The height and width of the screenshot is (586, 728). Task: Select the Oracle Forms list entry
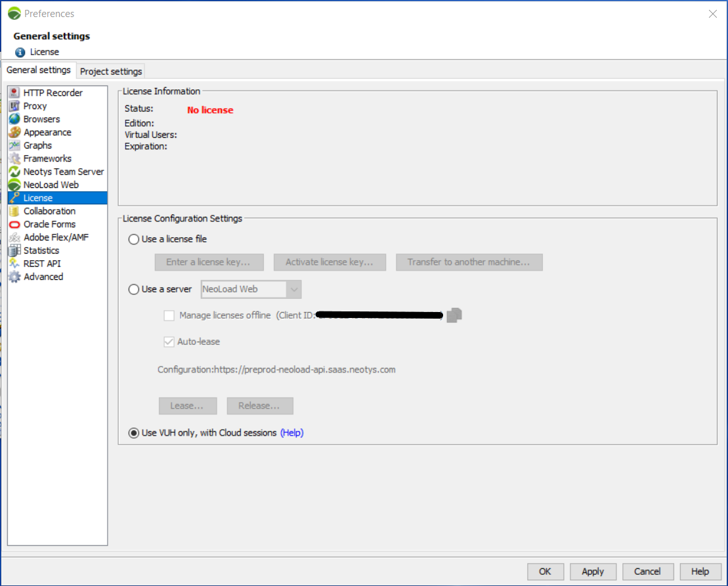click(x=58, y=224)
